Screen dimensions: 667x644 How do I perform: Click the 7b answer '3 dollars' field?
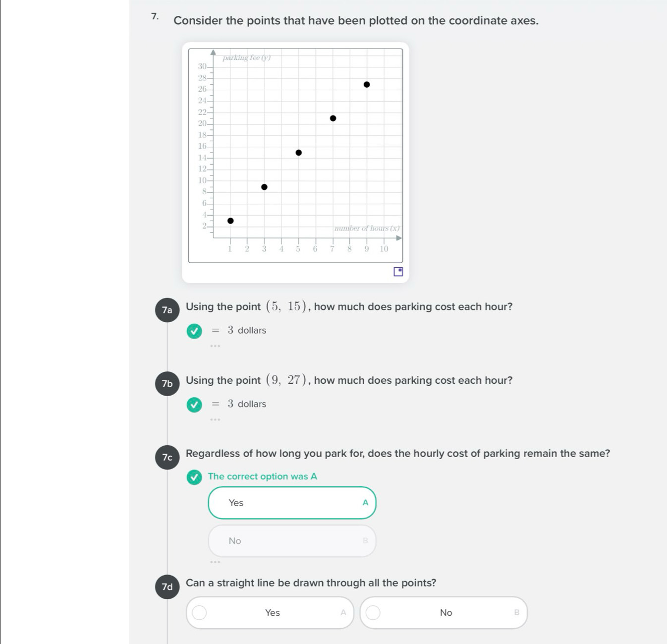pyautogui.click(x=246, y=404)
